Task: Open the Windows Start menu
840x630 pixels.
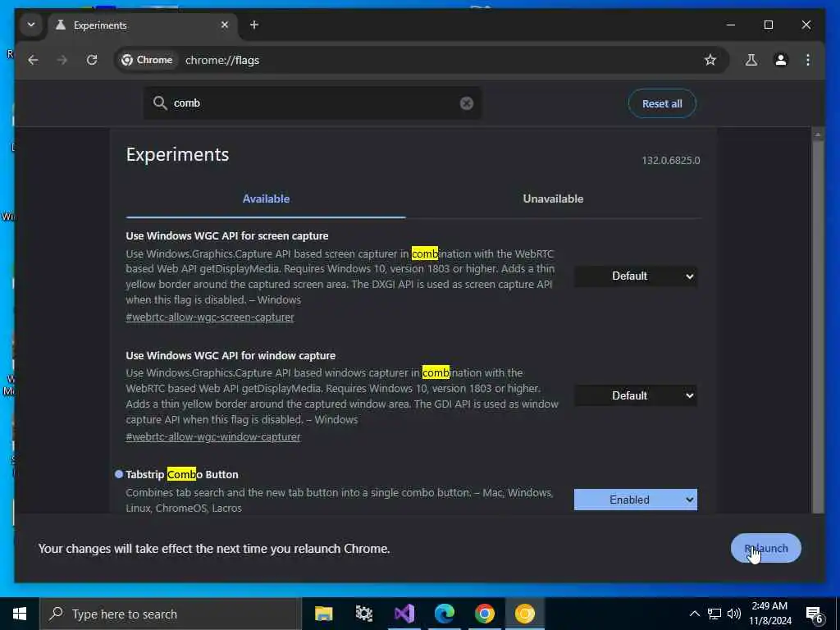Action: [20, 614]
